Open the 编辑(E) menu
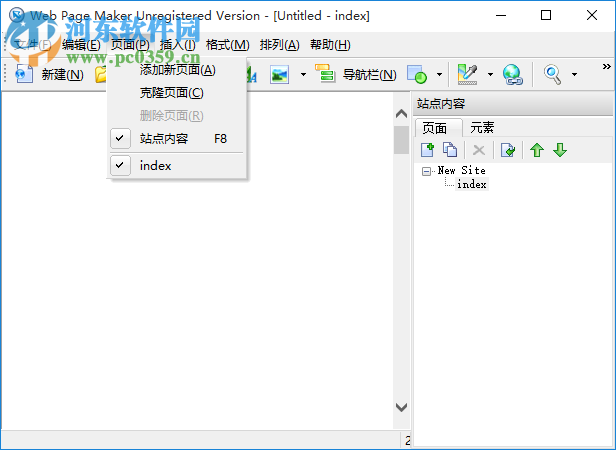616x450 pixels. coord(81,45)
